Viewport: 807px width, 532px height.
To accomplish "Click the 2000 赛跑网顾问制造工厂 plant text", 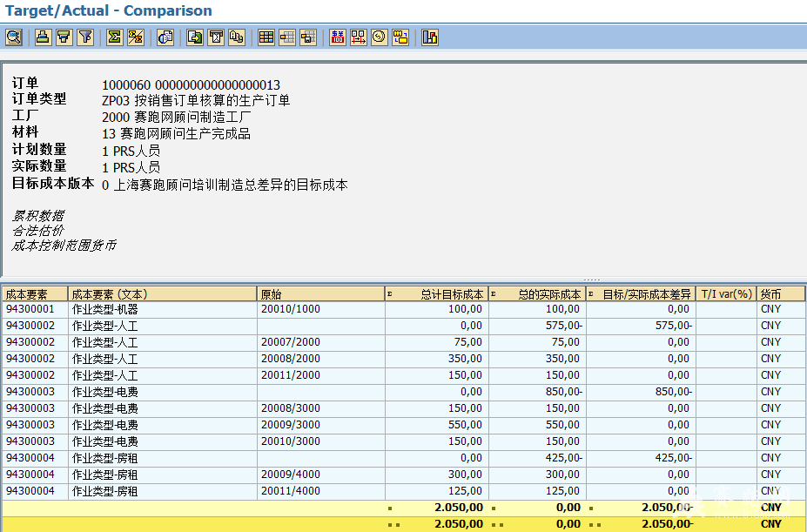I will coord(177,117).
